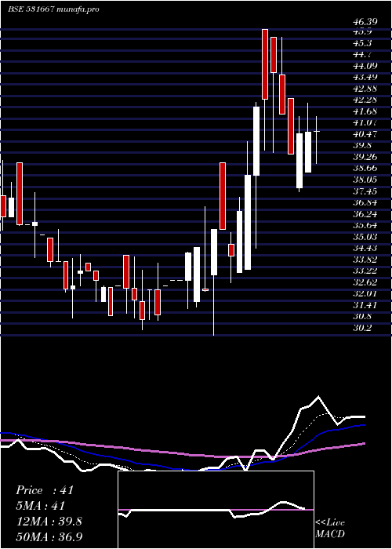
Task: Click the 31.41 price axis label
Action: [x=365, y=305]
